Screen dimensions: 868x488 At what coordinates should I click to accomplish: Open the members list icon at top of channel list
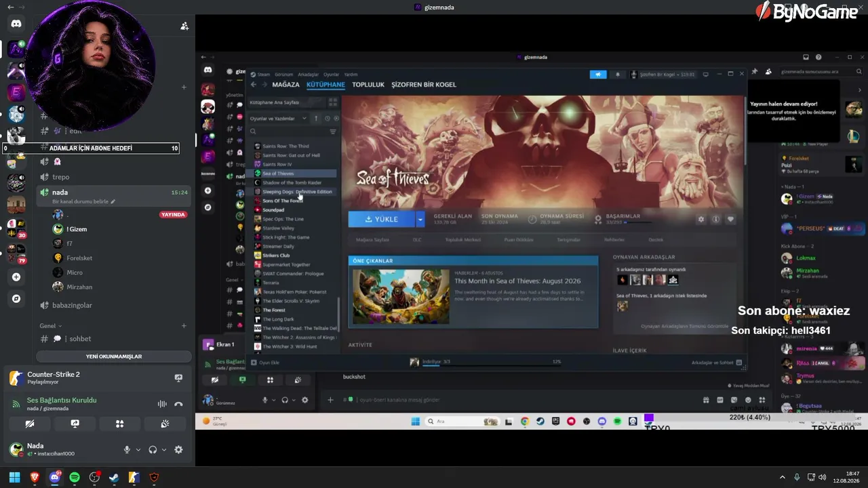click(x=184, y=26)
